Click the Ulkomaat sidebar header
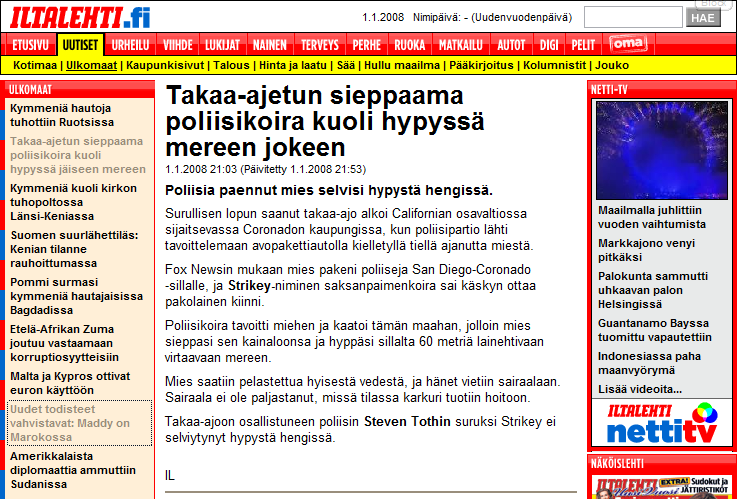 80,89
